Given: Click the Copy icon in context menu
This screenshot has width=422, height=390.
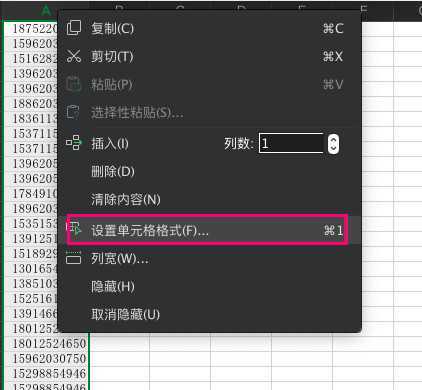Looking at the screenshot, I should pyautogui.click(x=74, y=28).
